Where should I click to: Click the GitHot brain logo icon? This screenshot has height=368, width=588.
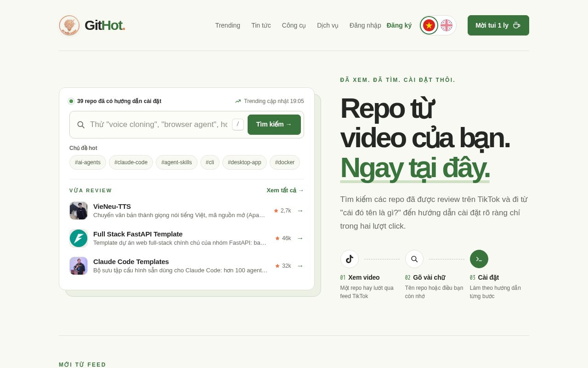(x=69, y=25)
